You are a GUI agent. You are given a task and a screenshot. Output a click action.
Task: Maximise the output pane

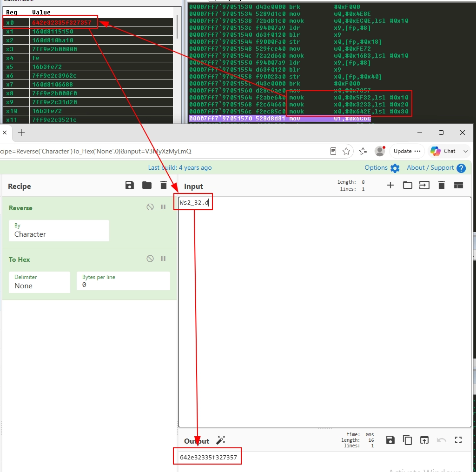click(458, 440)
